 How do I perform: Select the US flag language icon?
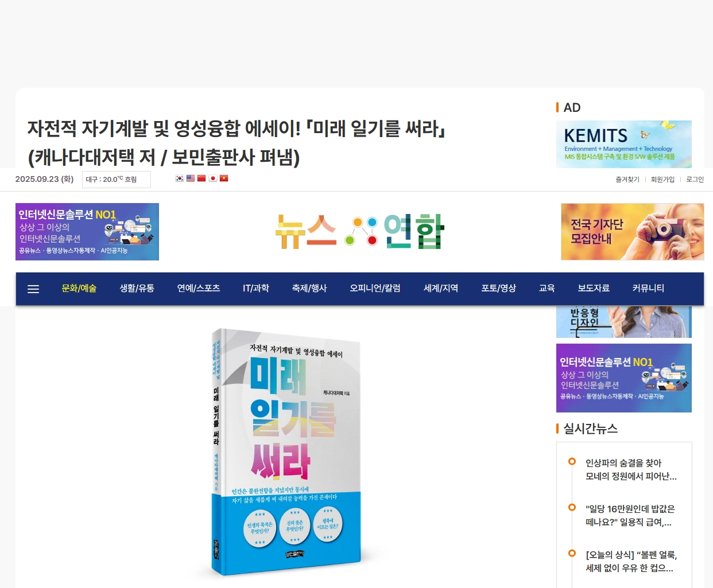tap(191, 178)
